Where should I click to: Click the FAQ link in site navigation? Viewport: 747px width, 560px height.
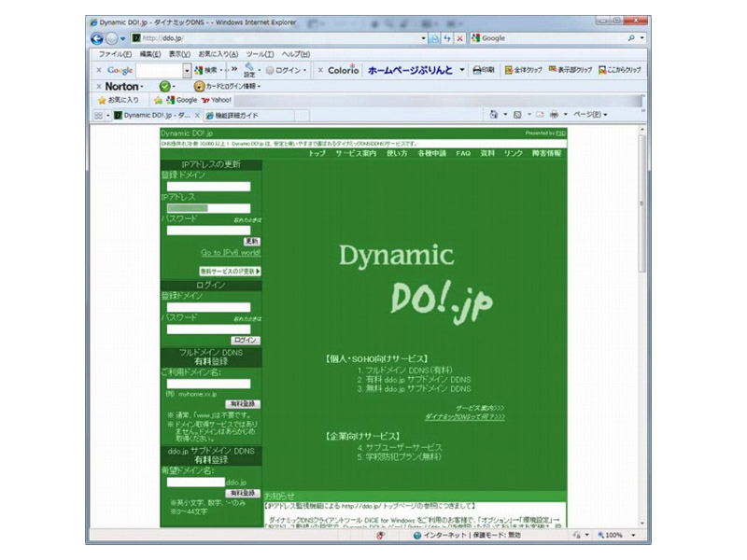463,152
